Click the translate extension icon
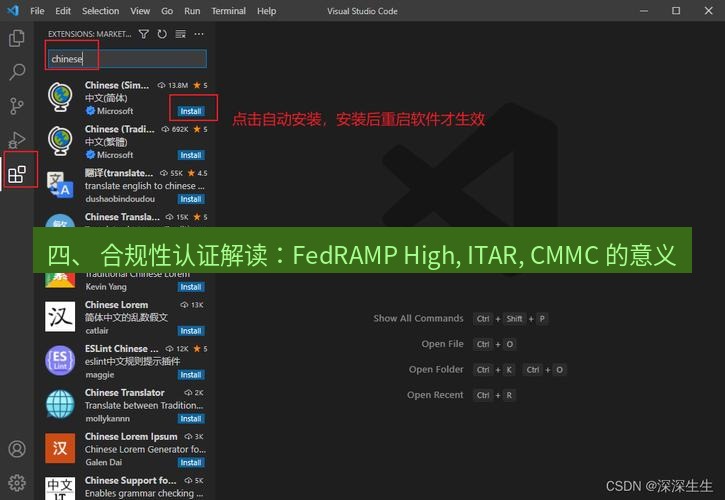725x500 pixels. [60, 184]
